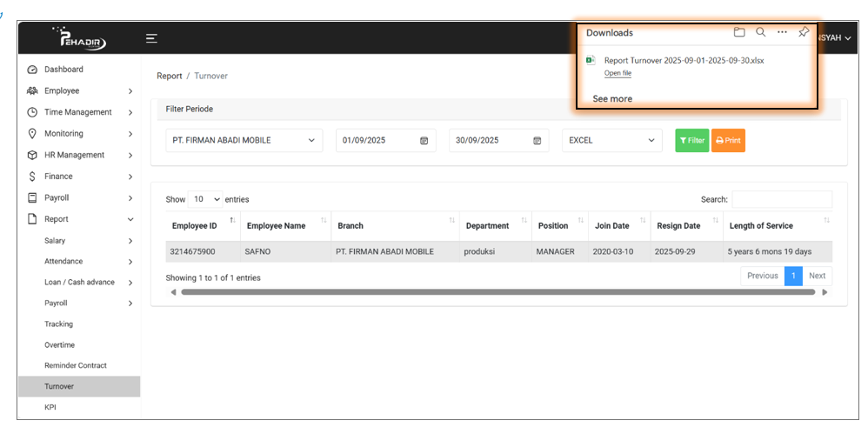Viewport: 868px width, 434px height.
Task: Click the 3214675900 employee ID cell
Action: [x=204, y=251]
